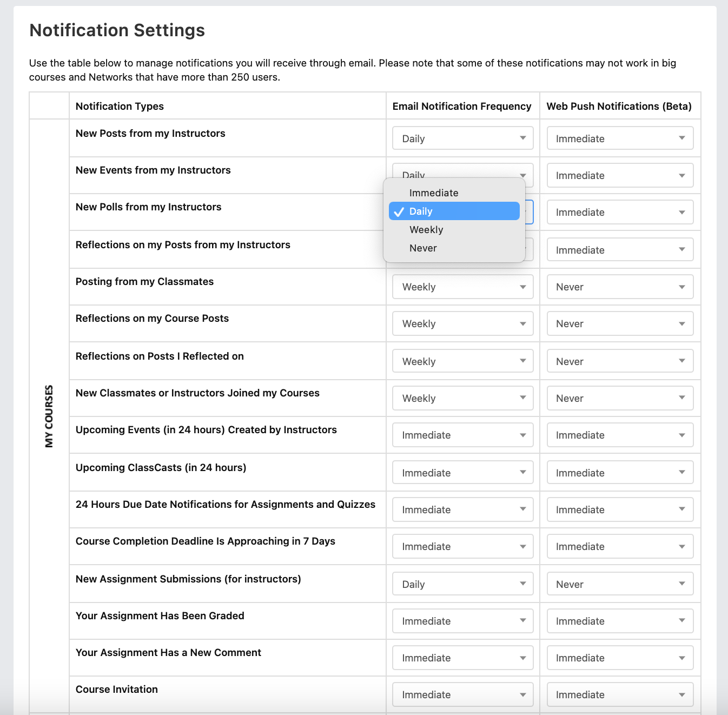Image resolution: width=728 pixels, height=715 pixels.
Task: Click the Your Assignment Has Been Graded label
Action: pyautogui.click(x=160, y=616)
